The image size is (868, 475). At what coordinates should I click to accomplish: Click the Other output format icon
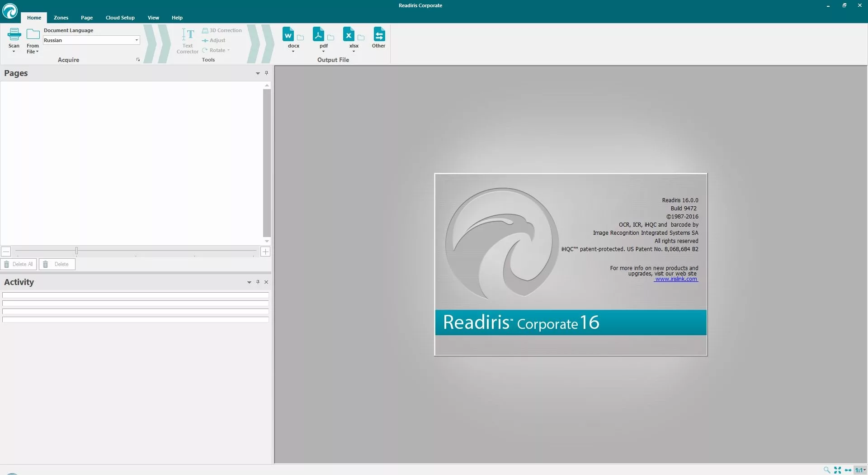tap(379, 35)
